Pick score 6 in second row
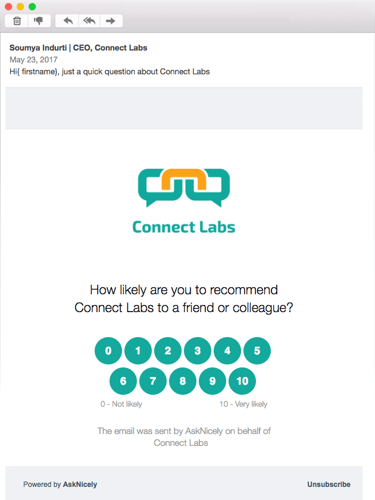The image size is (375, 500). [123, 381]
